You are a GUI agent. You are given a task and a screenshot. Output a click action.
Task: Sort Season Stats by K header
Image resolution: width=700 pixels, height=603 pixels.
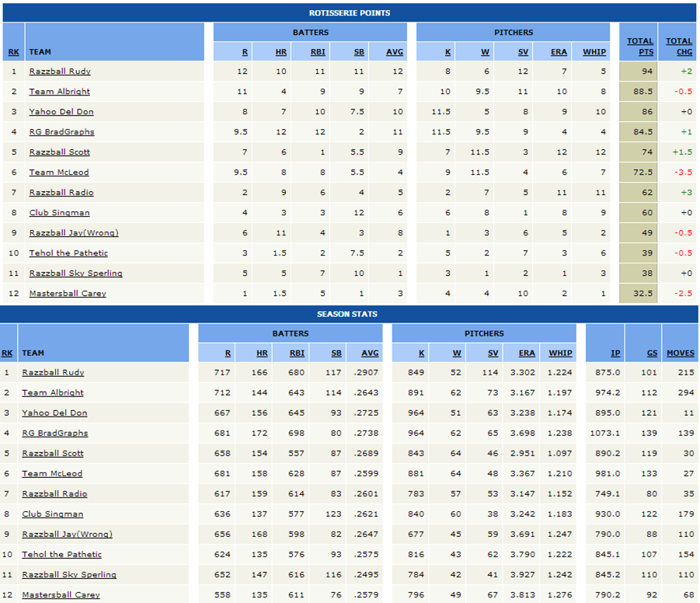[421, 353]
